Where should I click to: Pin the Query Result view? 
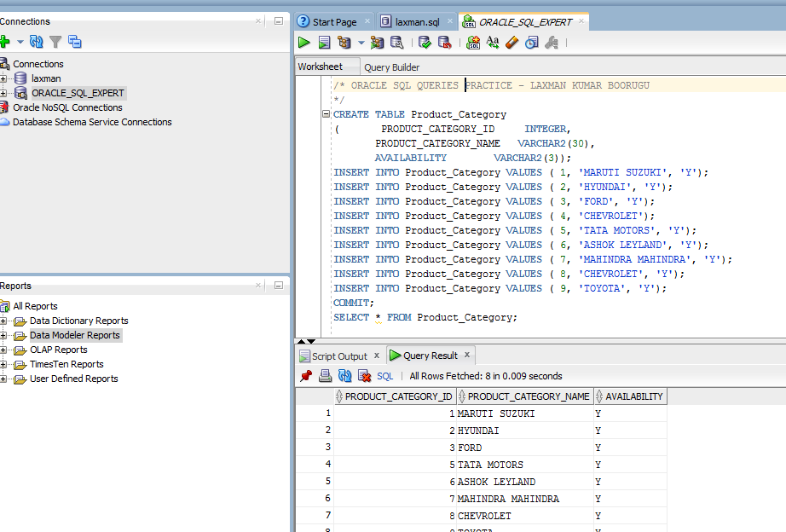click(x=305, y=375)
